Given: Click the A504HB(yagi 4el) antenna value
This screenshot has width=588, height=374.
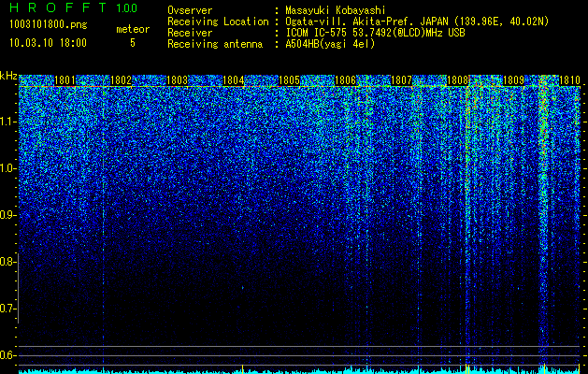Looking at the screenshot, I should point(330,44).
